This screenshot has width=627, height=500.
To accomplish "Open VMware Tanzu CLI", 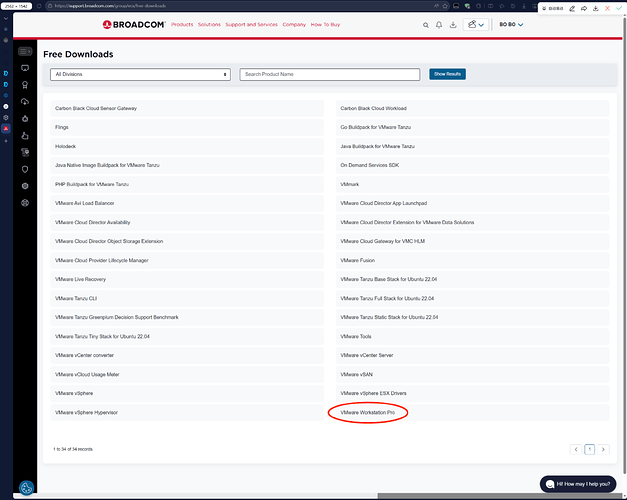I will [187, 298].
